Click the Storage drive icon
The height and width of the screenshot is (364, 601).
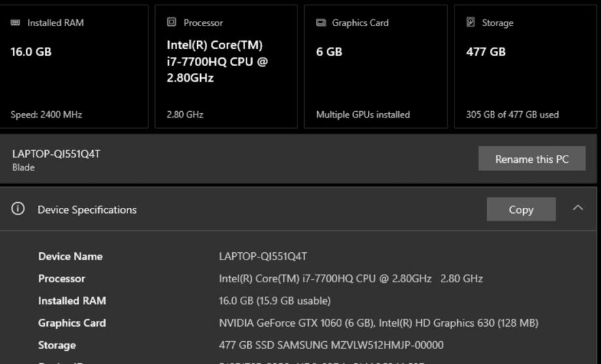coord(471,23)
